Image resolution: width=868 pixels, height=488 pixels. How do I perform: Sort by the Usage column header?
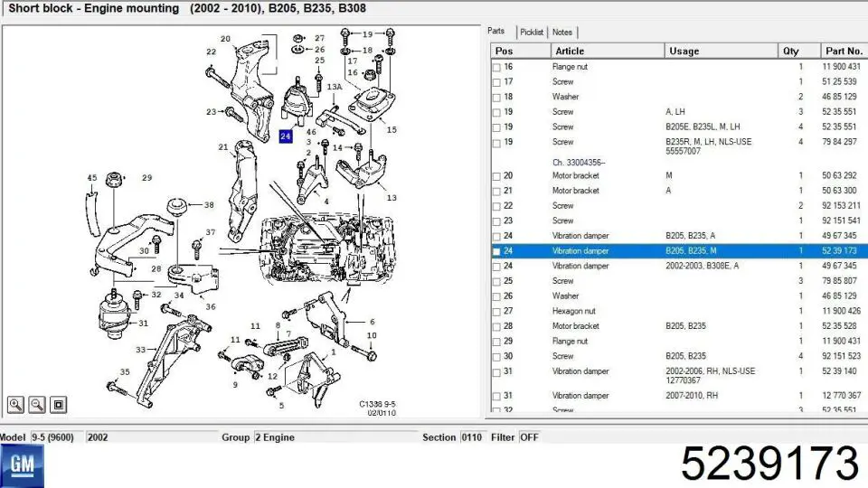coord(721,51)
